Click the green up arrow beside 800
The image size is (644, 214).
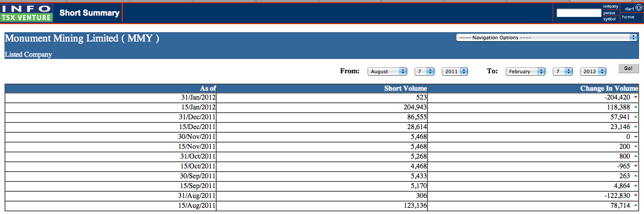pos(635,156)
